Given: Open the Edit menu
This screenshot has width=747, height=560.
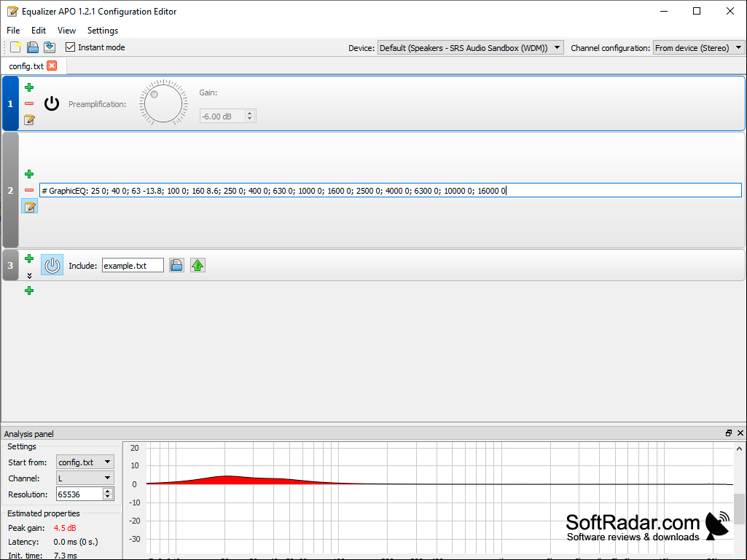Looking at the screenshot, I should click(x=39, y=31).
